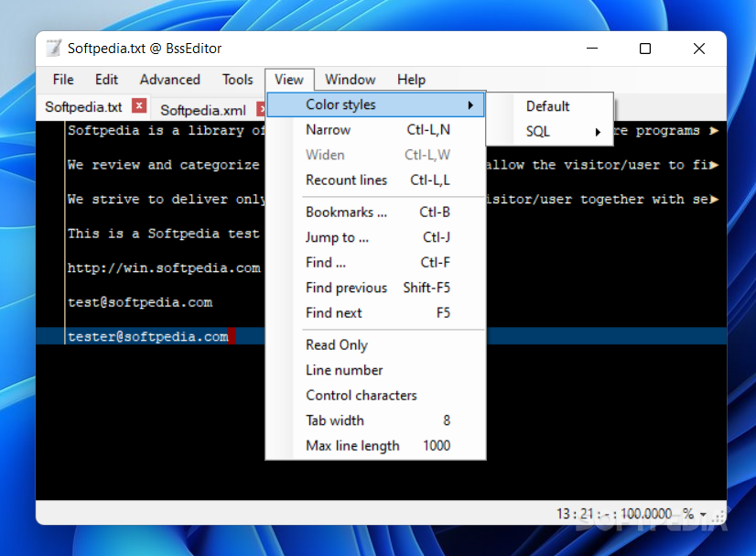Viewport: 756px width, 556px height.
Task: Open Bookmarks from the View menu
Action: tap(375, 213)
